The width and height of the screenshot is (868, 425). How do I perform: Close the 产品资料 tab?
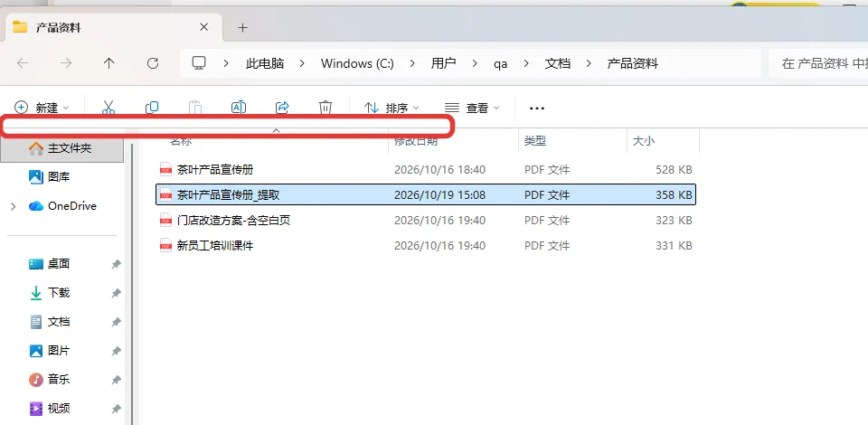[x=203, y=26]
